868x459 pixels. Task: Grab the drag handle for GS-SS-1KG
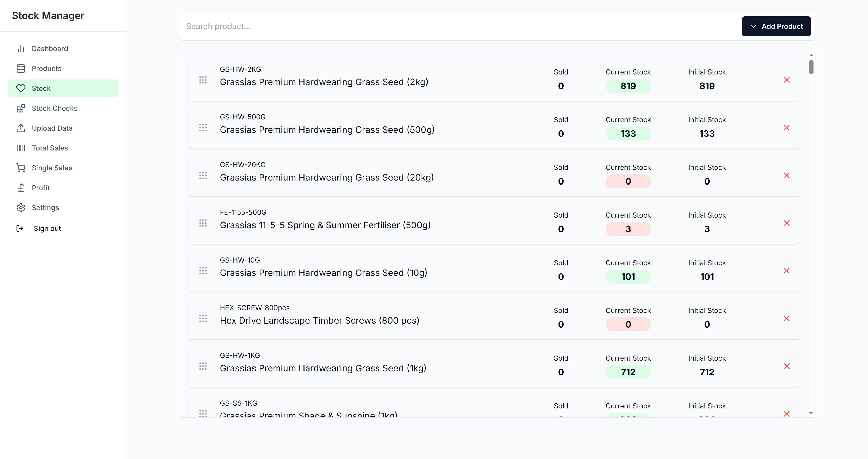[203, 413]
